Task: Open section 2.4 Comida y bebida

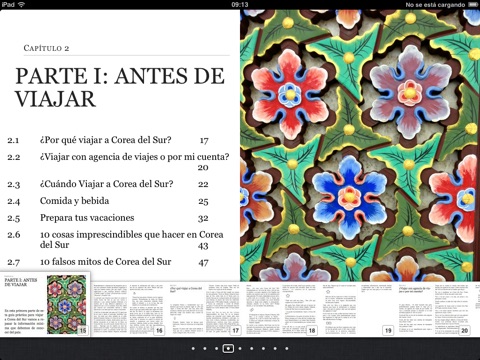Action: click(108, 201)
